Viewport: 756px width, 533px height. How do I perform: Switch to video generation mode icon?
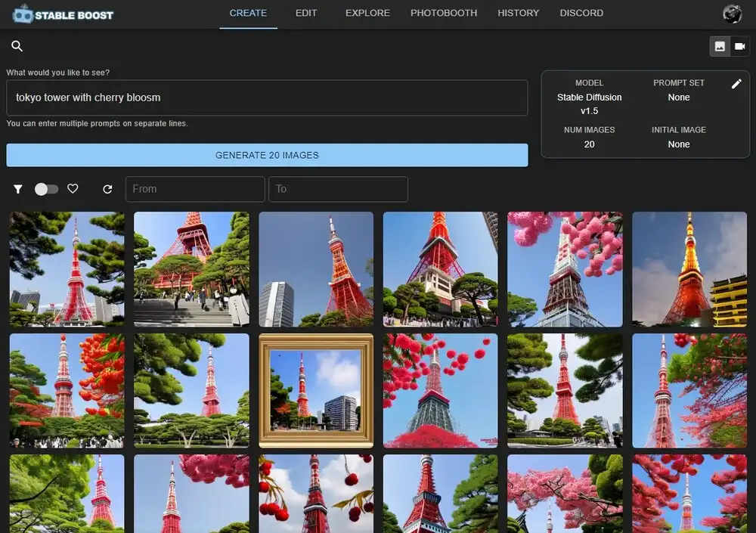click(739, 46)
